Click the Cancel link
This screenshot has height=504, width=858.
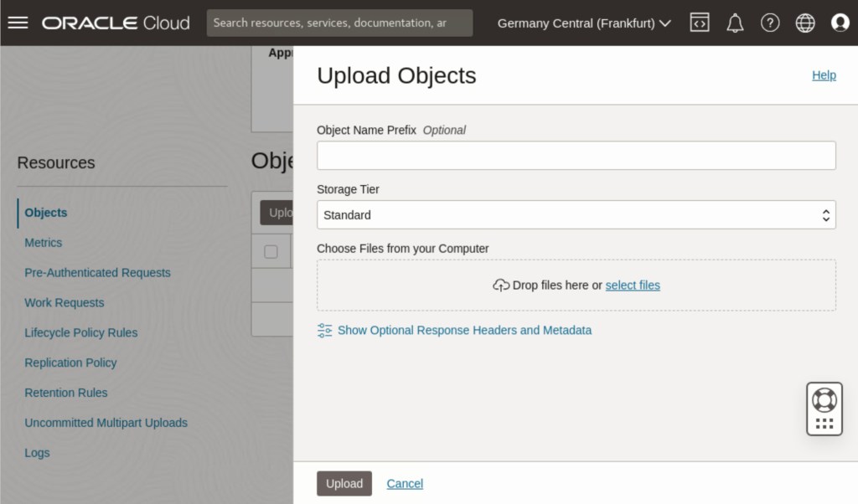[x=405, y=484]
